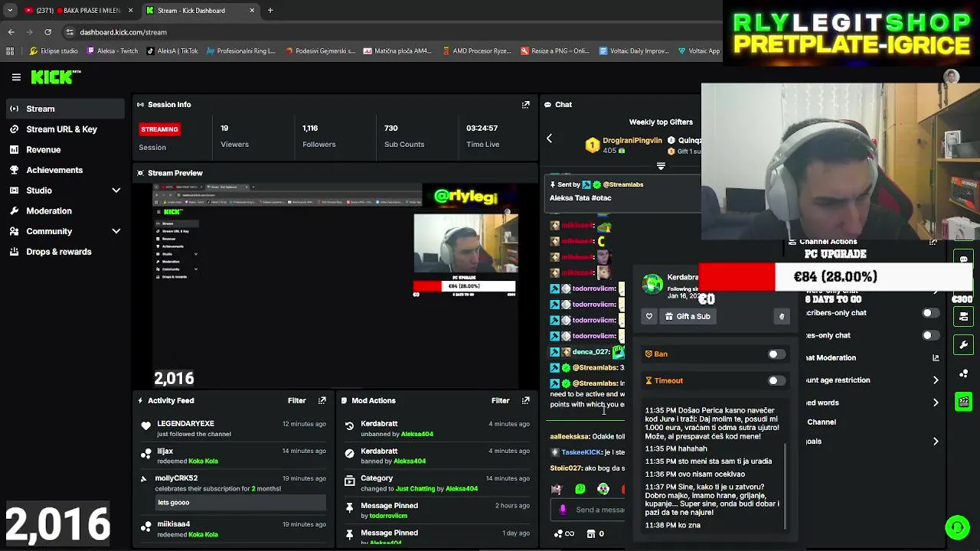The width and height of the screenshot is (980, 551).
Task: Open the Chrome apps grid in the bookmarks bar
Action: (x=10, y=51)
